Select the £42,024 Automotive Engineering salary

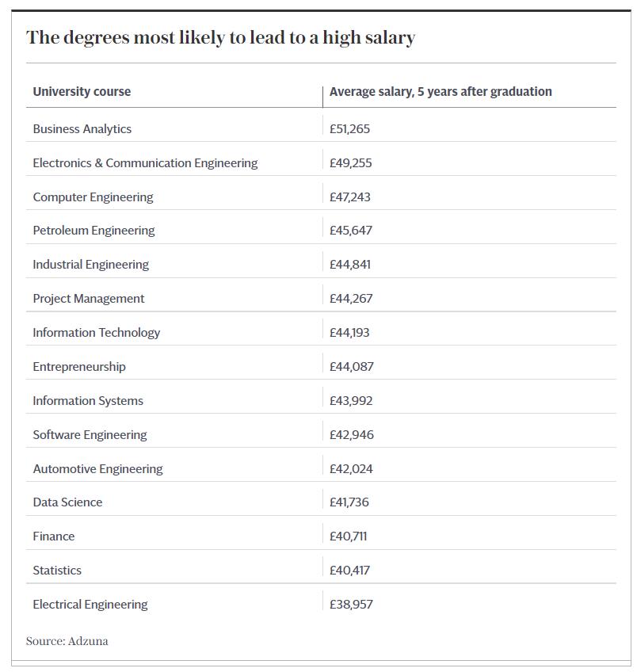click(x=351, y=468)
